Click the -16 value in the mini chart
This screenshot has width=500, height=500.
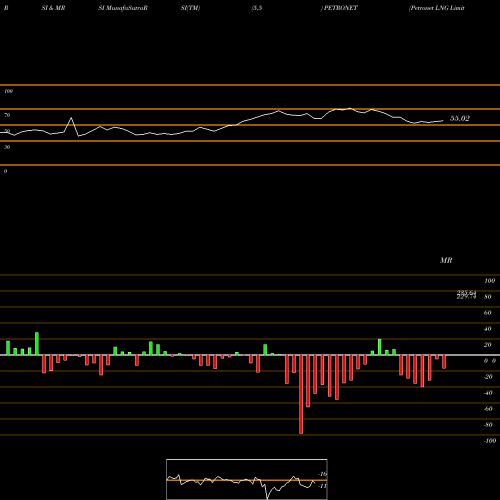[x=323, y=474]
